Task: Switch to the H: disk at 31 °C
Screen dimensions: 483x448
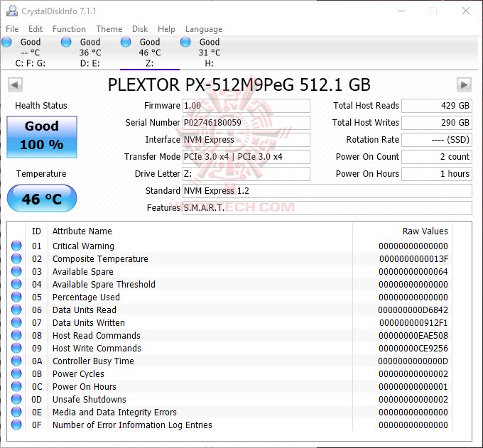Action: pyautogui.click(x=210, y=53)
